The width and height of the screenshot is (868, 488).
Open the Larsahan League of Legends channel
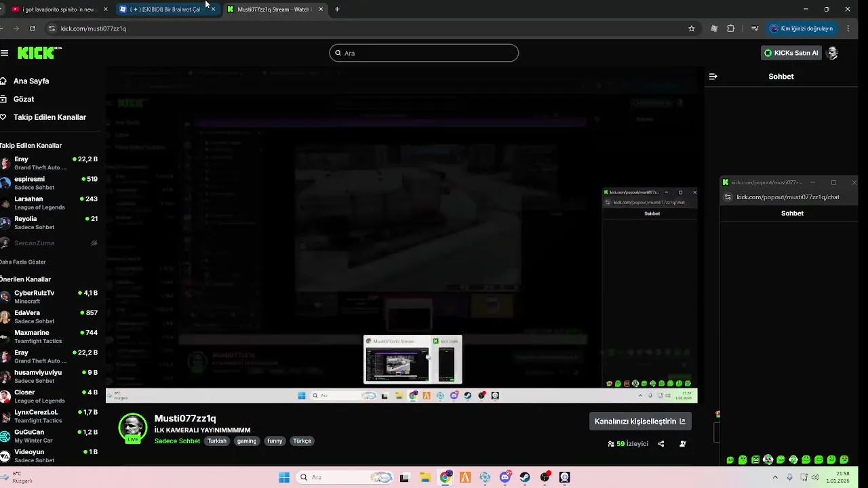click(50, 203)
